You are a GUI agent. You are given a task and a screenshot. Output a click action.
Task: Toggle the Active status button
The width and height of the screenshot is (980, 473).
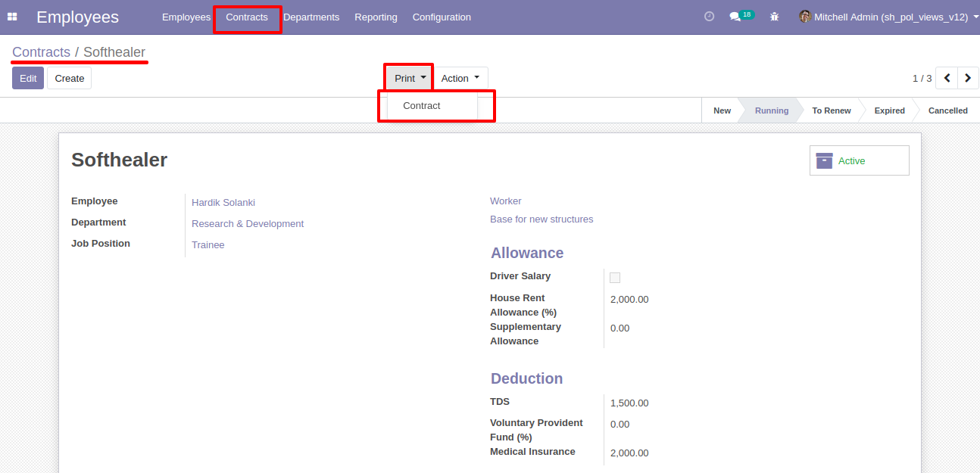860,160
